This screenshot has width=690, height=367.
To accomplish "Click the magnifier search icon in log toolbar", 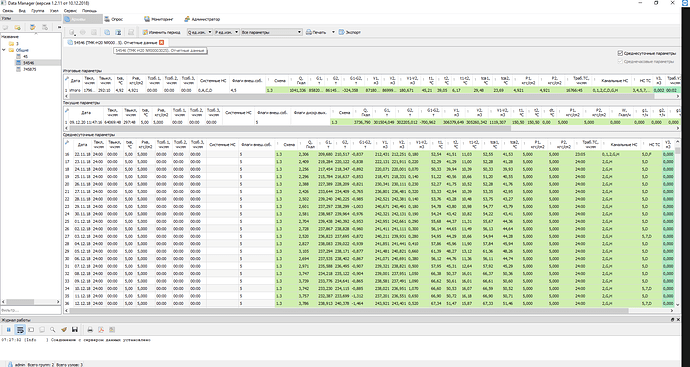I will tap(53, 330).
